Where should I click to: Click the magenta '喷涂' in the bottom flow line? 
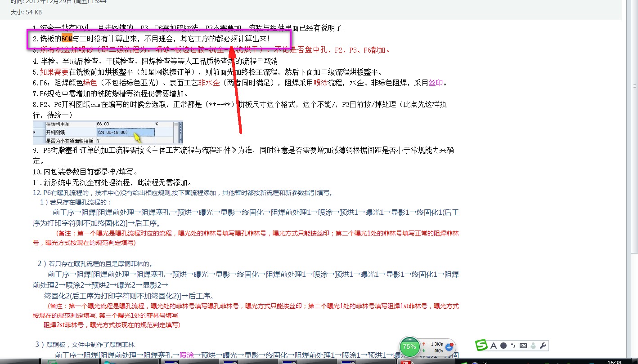pos(187,355)
